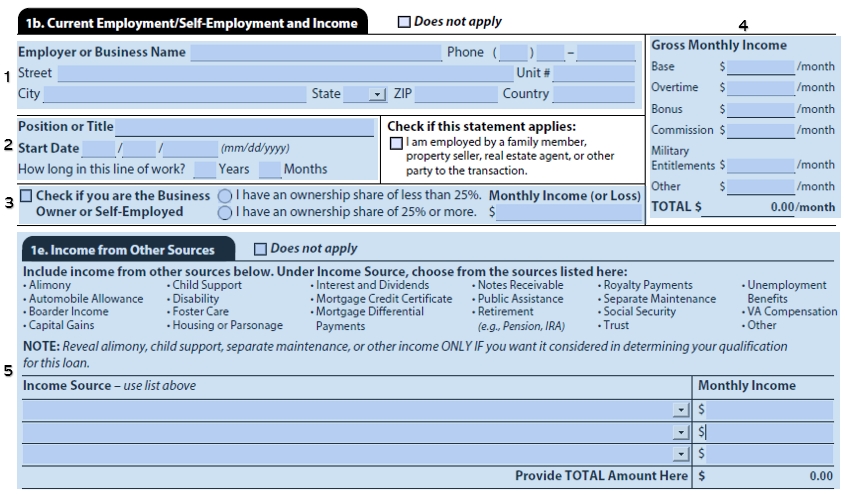Check 'Does not apply' for section 1e
This screenshot has height=495, width=845.
[261, 249]
